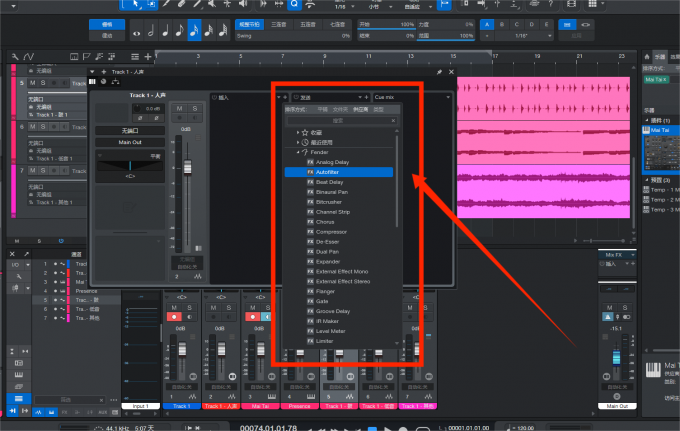Click plugin search input field
The width and height of the screenshot is (680, 431).
(342, 121)
